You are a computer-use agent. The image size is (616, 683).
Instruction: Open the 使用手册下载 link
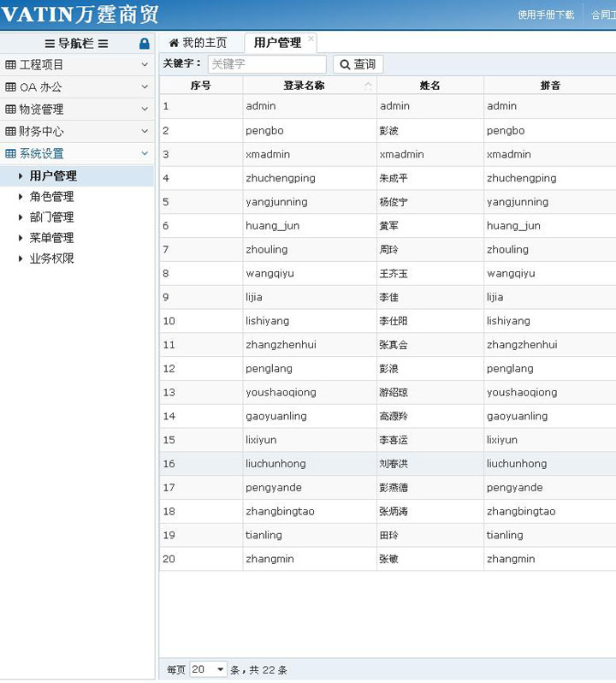546,15
